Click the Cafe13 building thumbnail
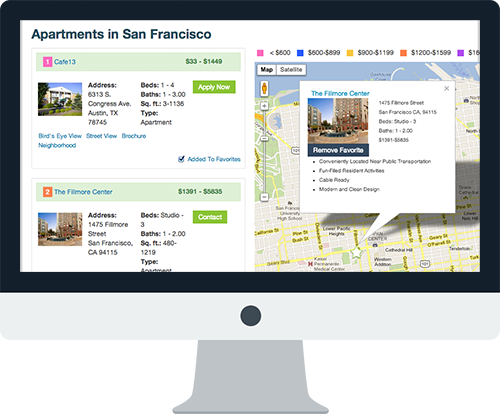This screenshot has height=414, width=500. pyautogui.click(x=60, y=99)
